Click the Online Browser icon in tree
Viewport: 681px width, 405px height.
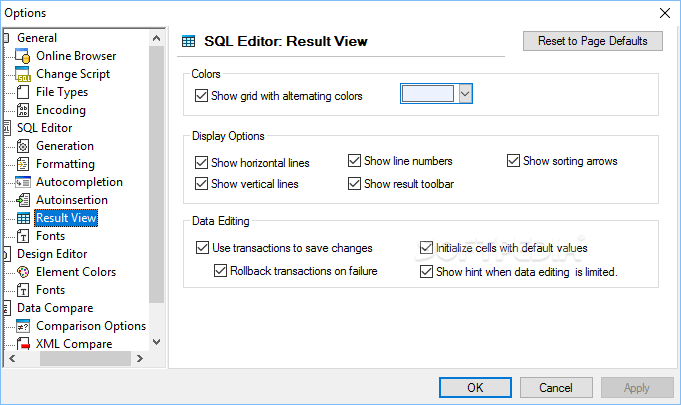coord(23,56)
